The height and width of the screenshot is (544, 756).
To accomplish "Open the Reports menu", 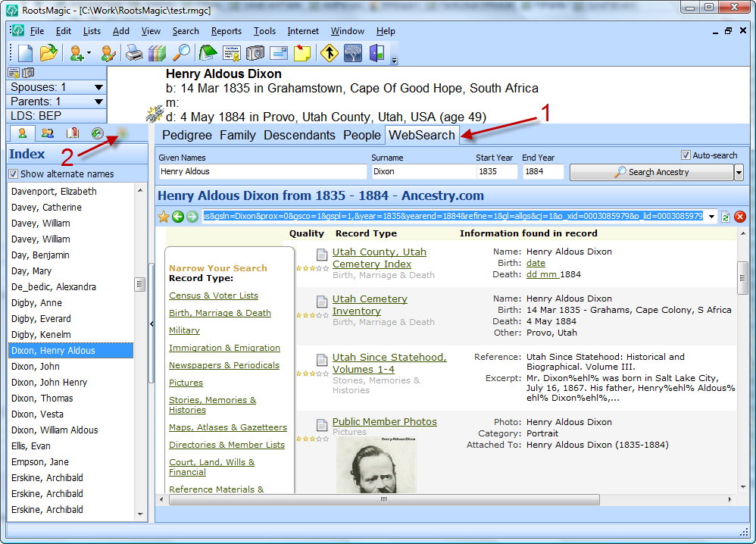I will pos(226,31).
